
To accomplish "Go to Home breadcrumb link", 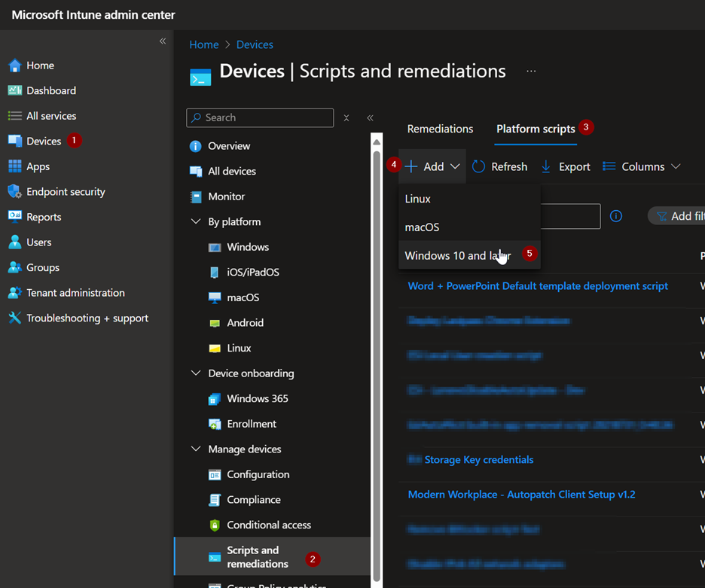I will click(x=203, y=44).
